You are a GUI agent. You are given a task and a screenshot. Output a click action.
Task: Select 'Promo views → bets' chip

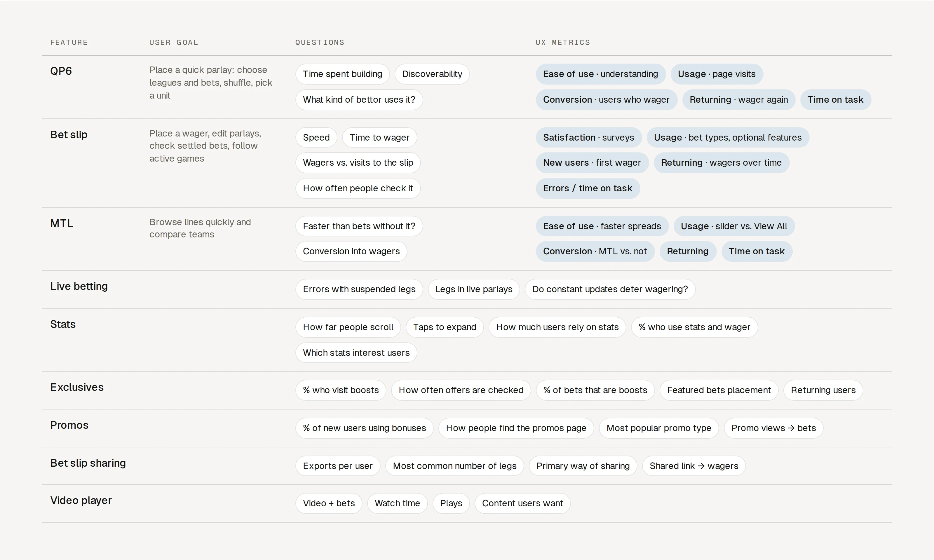(x=773, y=428)
